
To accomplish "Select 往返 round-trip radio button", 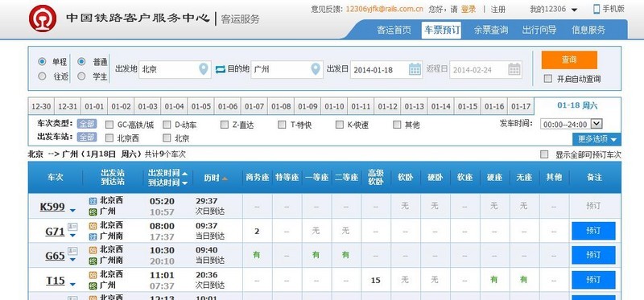I will click(42, 76).
